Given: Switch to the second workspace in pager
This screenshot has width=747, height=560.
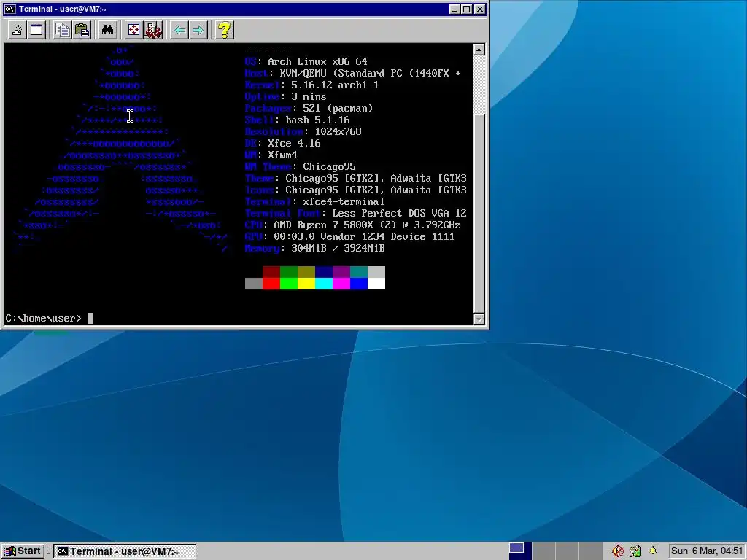Looking at the screenshot, I should (x=543, y=551).
